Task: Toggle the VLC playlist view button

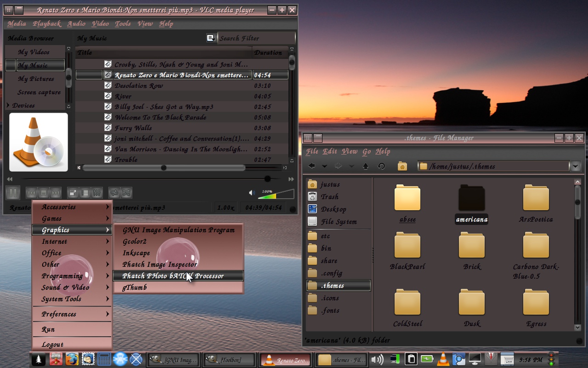Action: pyautogui.click(x=85, y=193)
